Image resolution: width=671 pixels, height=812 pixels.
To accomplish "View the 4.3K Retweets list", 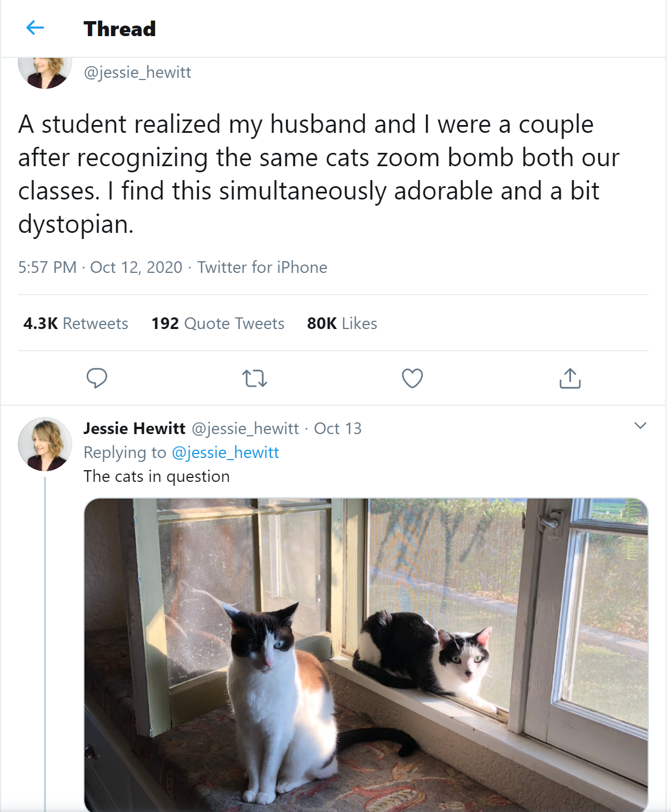I will [x=76, y=323].
